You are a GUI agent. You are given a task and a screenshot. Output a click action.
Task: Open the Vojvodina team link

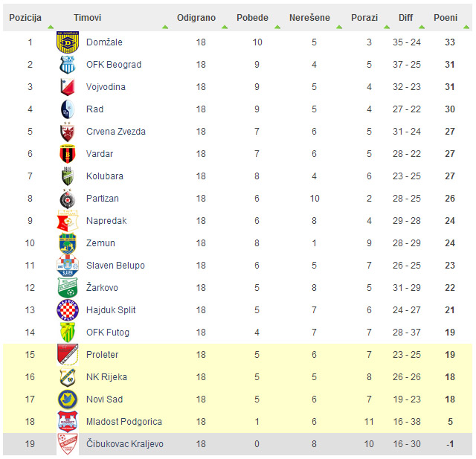(x=106, y=87)
